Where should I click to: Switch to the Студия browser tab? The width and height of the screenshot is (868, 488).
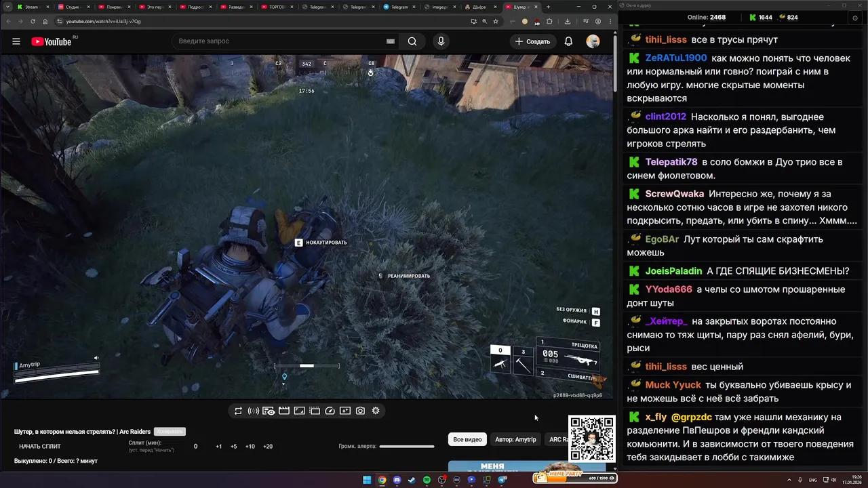click(x=72, y=7)
